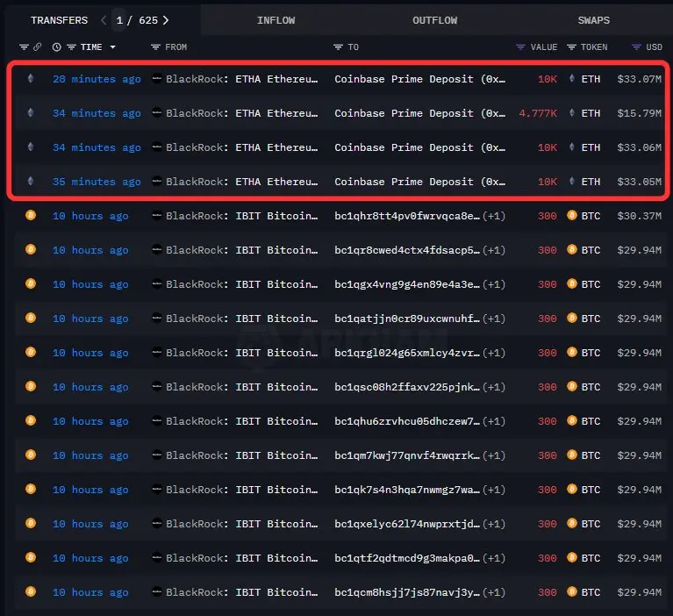
Task: Open address bc1qr8cwed4ctx4fdsacp5
Action: pyautogui.click(x=407, y=250)
